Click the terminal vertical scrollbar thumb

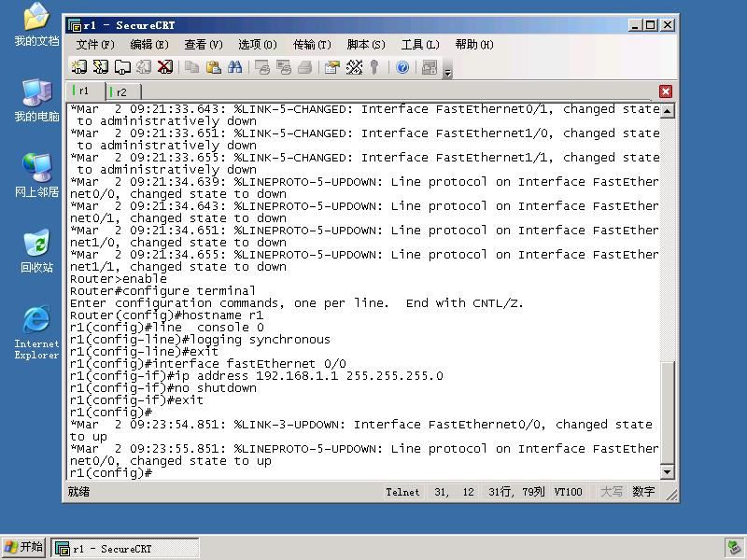(668, 413)
